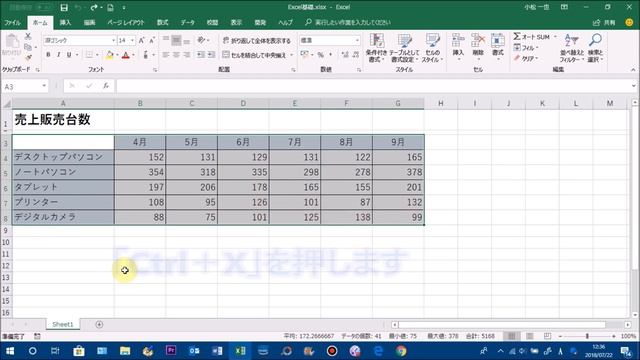Toggle align left
The height and width of the screenshot is (360, 640).
click(166, 55)
